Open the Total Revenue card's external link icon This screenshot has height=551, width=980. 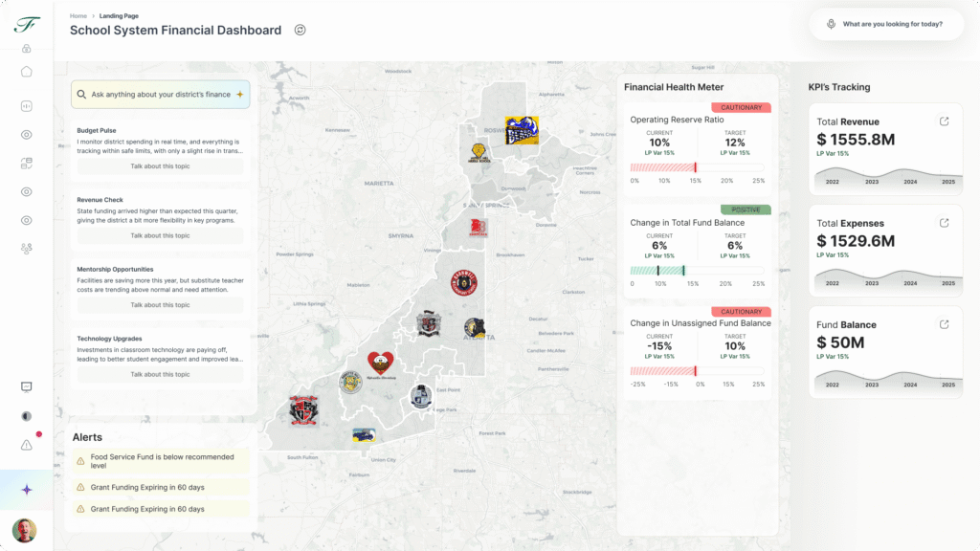click(945, 121)
